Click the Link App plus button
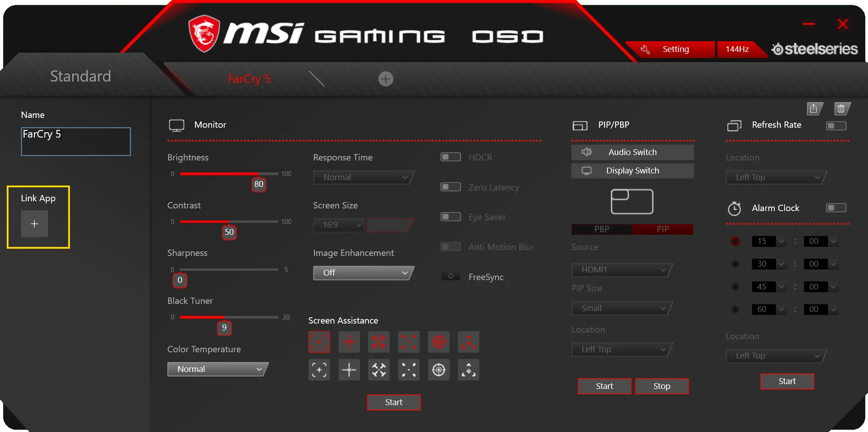 click(35, 224)
